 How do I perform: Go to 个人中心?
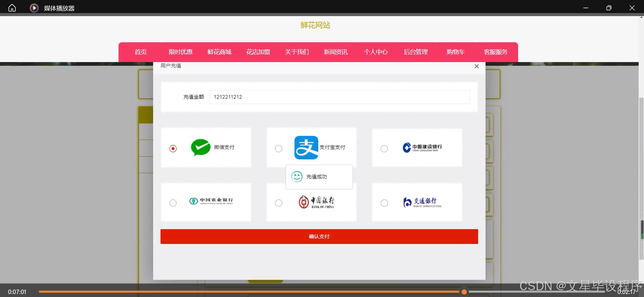point(376,52)
